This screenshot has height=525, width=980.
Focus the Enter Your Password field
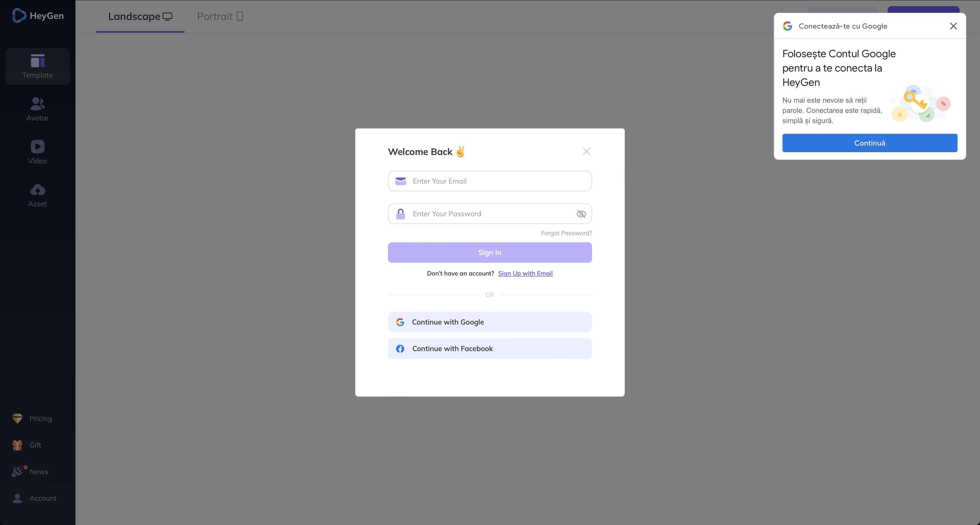[491, 214]
